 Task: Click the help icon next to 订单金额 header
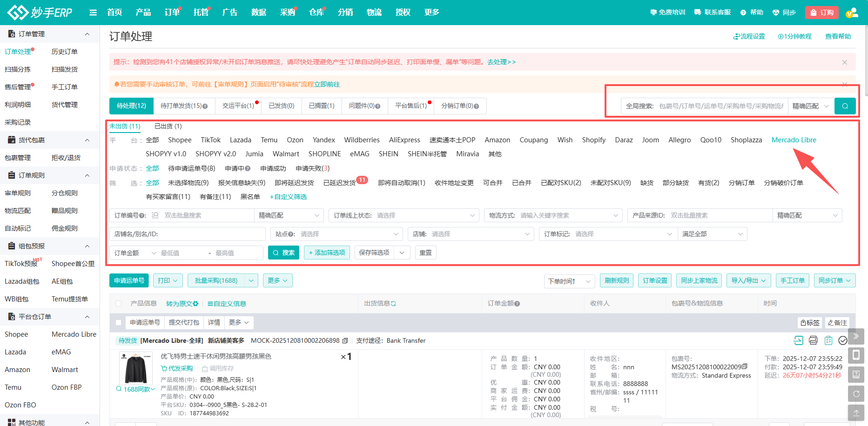click(x=517, y=304)
